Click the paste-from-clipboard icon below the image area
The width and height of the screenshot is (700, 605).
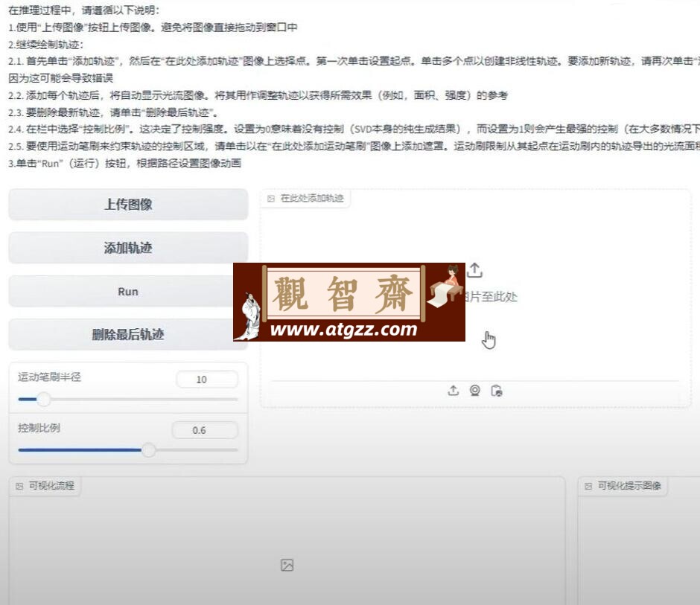click(x=497, y=391)
